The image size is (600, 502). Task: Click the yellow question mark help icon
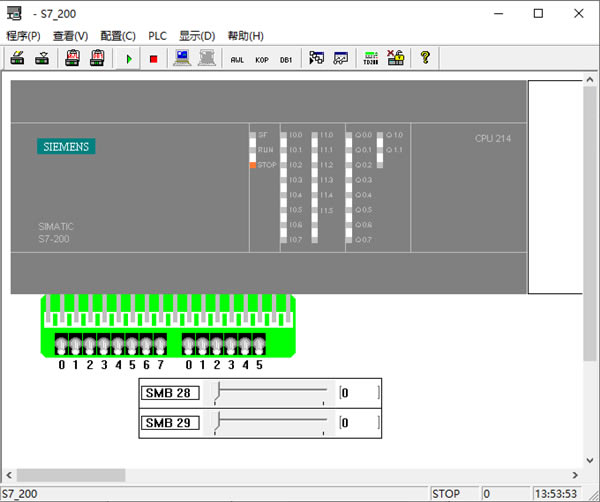coord(424,59)
